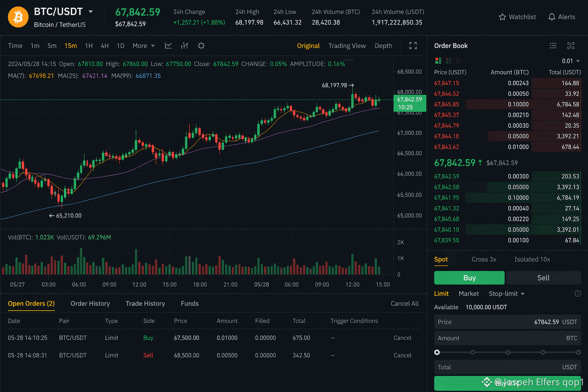The height and width of the screenshot is (392, 588).
Task: Select the 4H interval
Action: coord(105,46)
